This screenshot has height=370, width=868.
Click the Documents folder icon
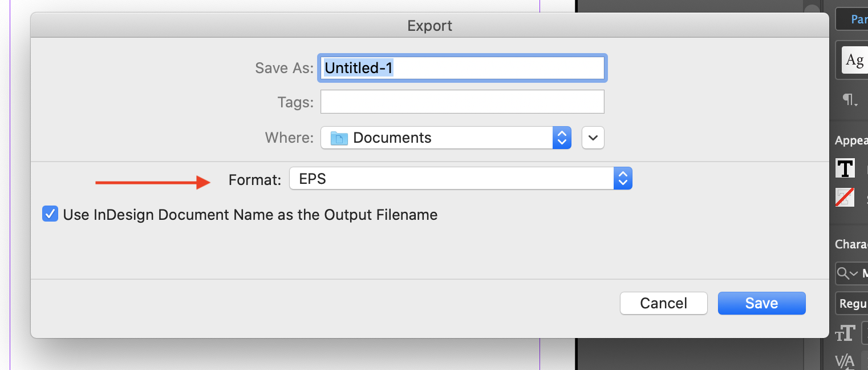point(339,138)
